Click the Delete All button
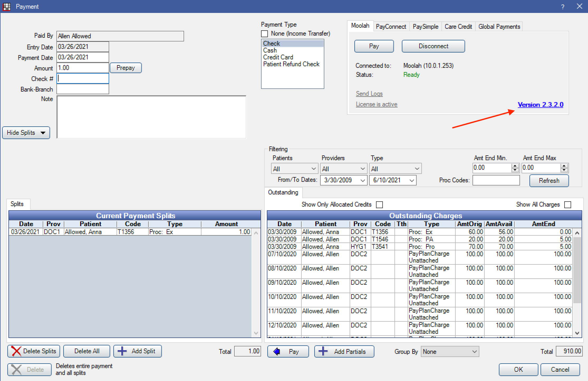This screenshot has height=381, width=588. [x=87, y=351]
